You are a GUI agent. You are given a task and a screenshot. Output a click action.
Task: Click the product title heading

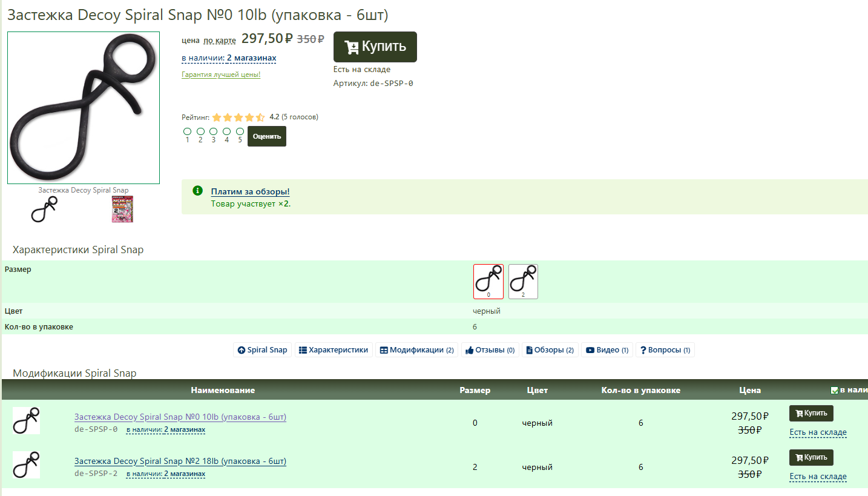[198, 15]
